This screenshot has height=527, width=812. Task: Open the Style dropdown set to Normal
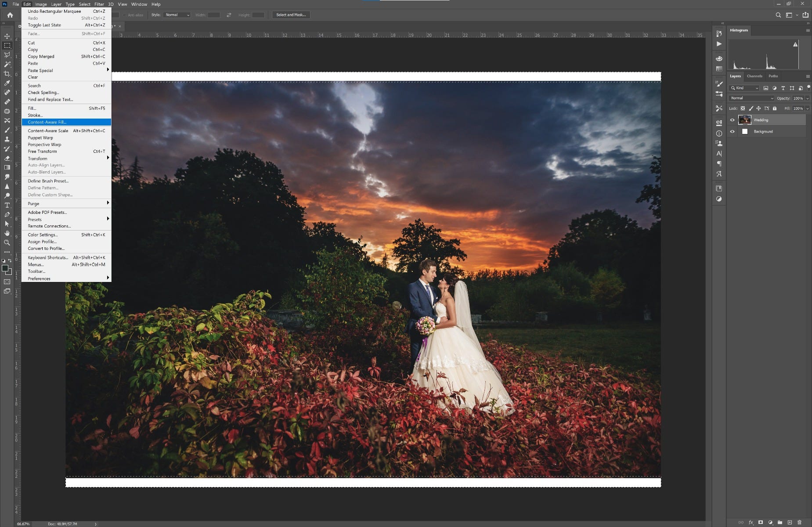(x=177, y=15)
